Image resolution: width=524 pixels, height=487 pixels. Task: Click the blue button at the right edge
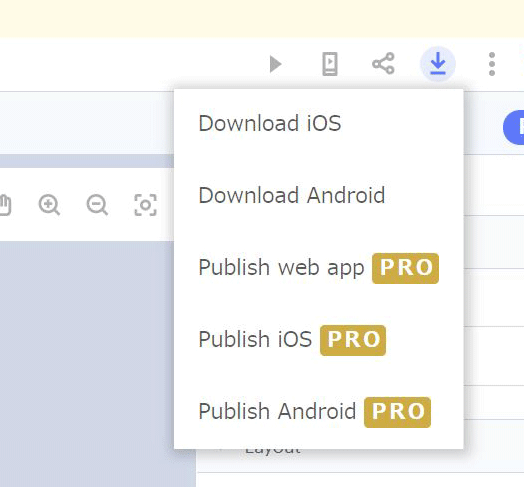coord(514,127)
